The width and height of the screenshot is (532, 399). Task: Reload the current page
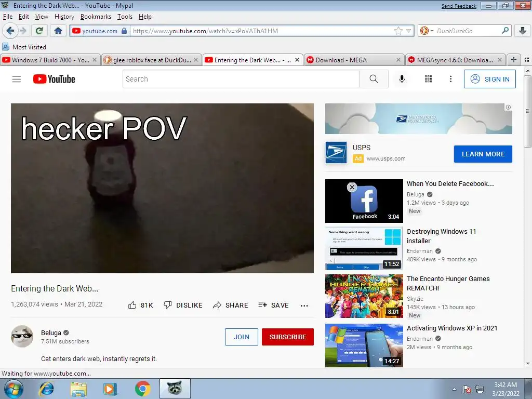pyautogui.click(x=39, y=31)
